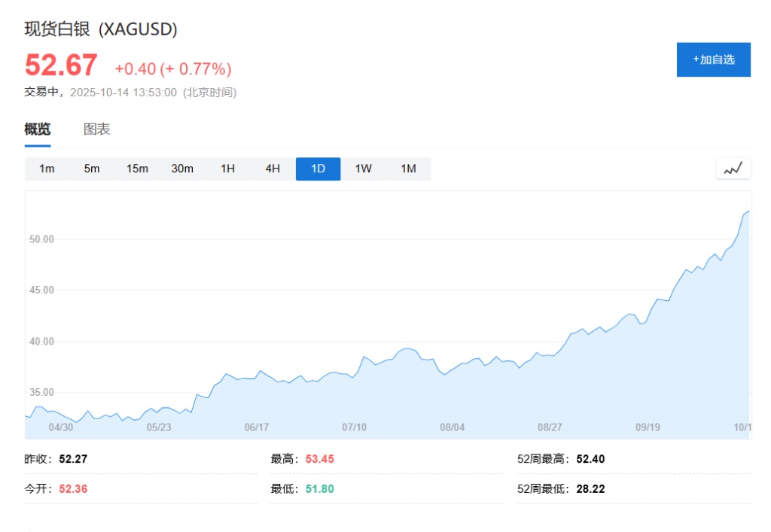Viewport: 771px width, 532px height.
Task: Select the 5m timeframe
Action: click(x=92, y=169)
